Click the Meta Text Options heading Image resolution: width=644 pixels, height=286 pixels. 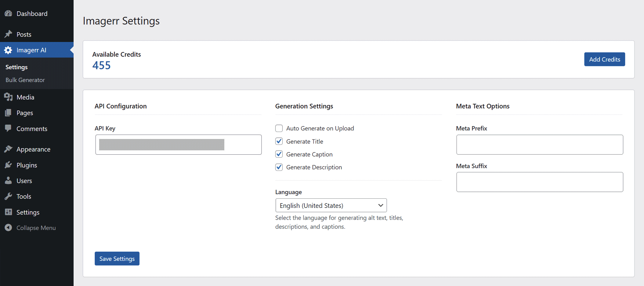[x=482, y=106]
